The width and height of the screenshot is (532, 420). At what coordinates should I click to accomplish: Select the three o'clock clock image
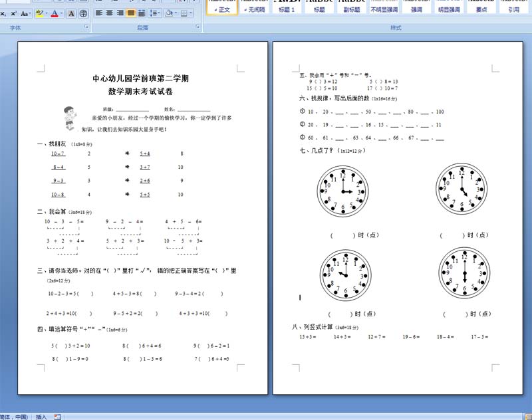(x=342, y=191)
